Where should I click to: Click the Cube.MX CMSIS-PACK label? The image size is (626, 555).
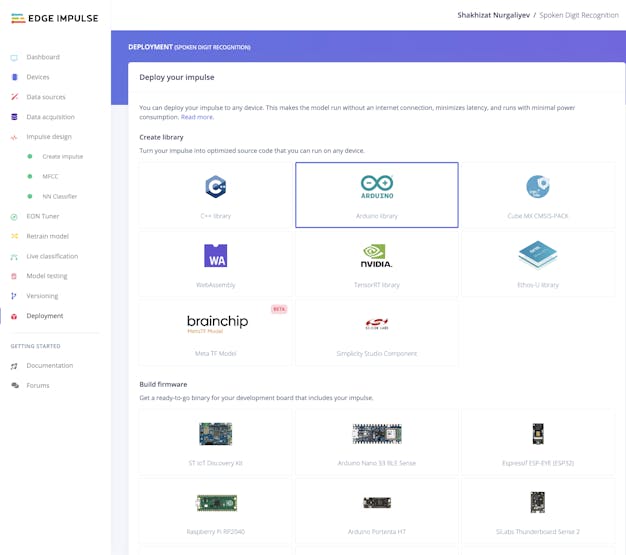tap(538, 216)
